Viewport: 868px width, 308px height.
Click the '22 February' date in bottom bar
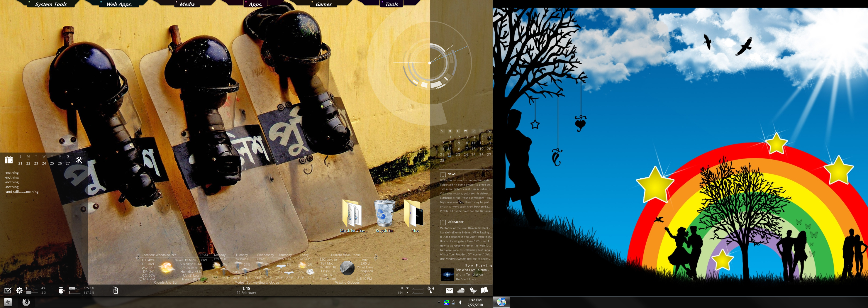pyautogui.click(x=246, y=293)
